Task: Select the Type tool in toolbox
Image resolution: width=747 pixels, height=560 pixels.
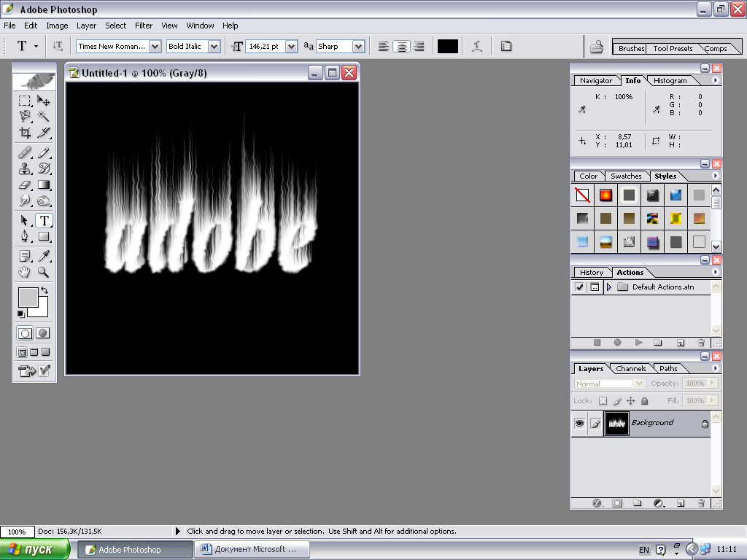Action: [x=44, y=220]
